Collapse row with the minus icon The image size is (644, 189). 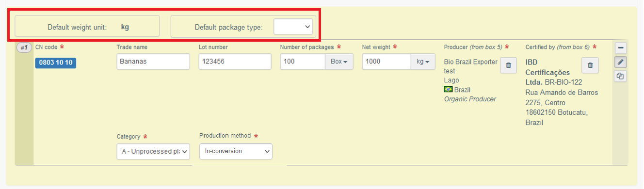(620, 48)
